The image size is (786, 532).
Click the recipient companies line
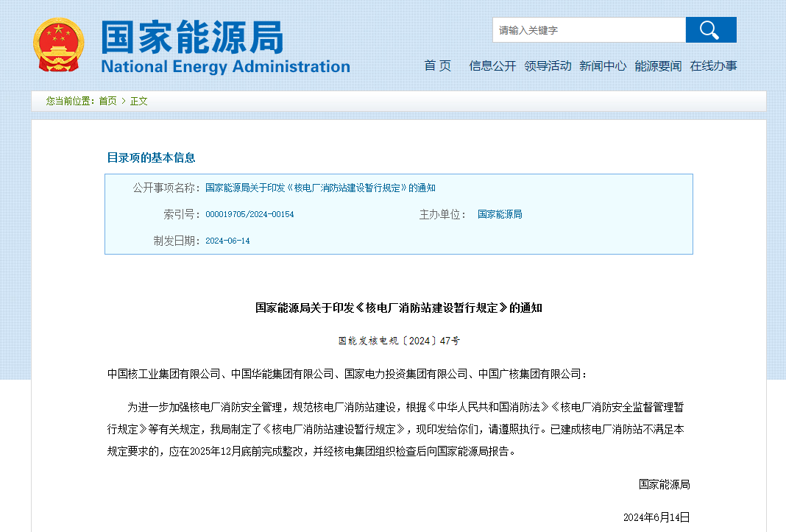tap(347, 374)
